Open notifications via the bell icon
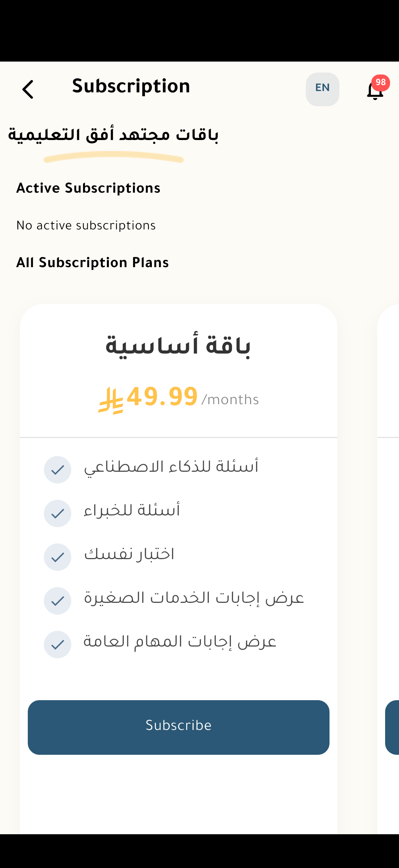The image size is (399, 868). click(x=375, y=92)
